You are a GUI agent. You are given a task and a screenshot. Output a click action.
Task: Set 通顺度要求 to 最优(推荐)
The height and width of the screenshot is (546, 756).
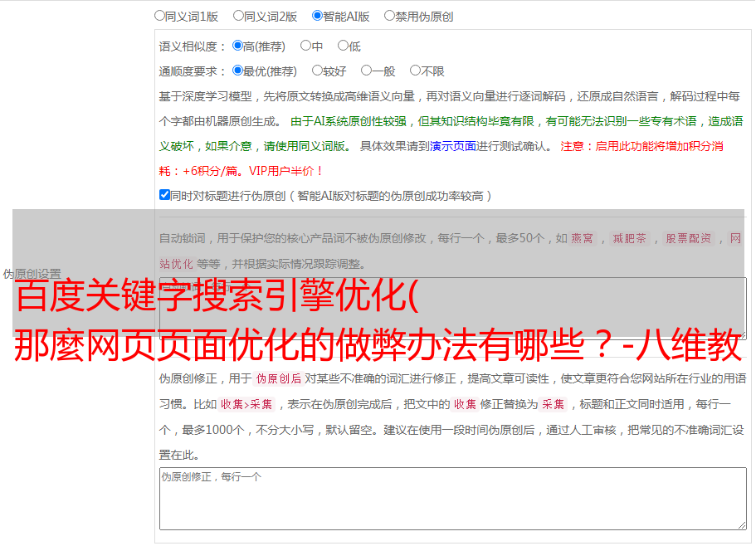click(237, 71)
